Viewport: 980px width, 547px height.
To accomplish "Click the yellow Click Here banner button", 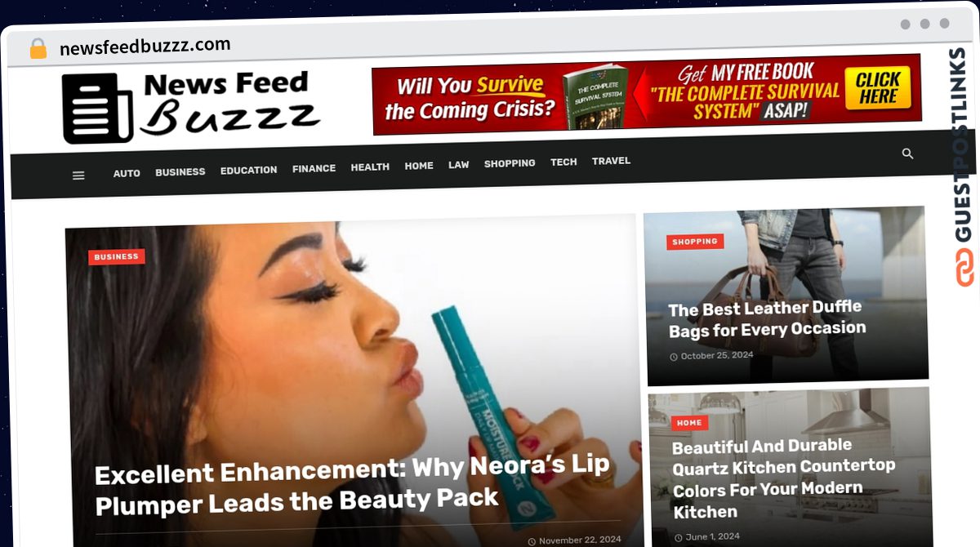I will point(878,88).
